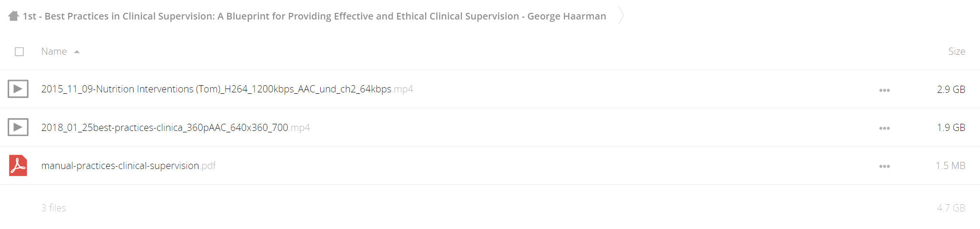Open more options for best-practices-clinica mp4
Screen dimensions: 980x229
(x=884, y=128)
